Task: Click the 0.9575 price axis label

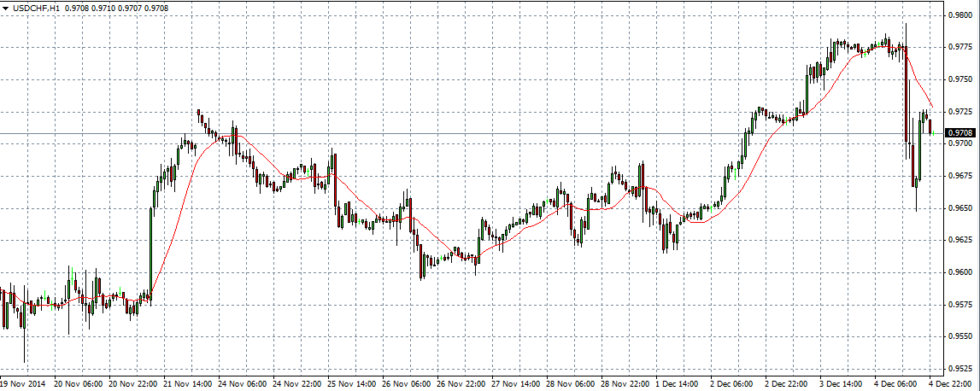Action: (959, 304)
